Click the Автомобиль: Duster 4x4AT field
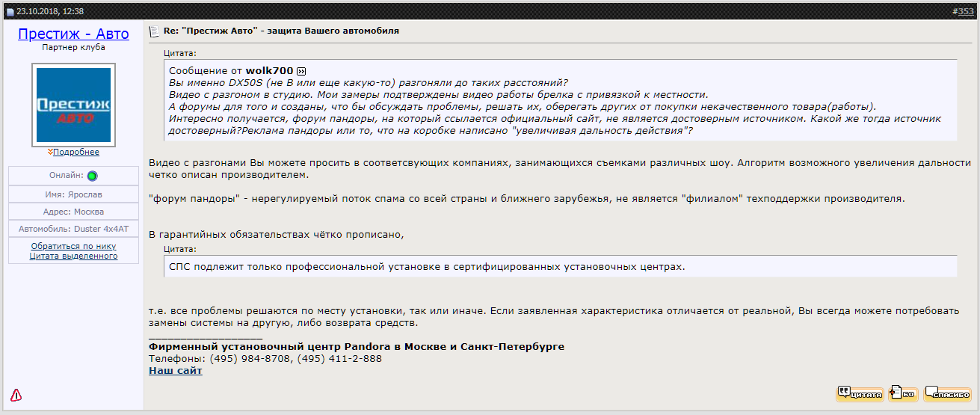 (x=73, y=229)
